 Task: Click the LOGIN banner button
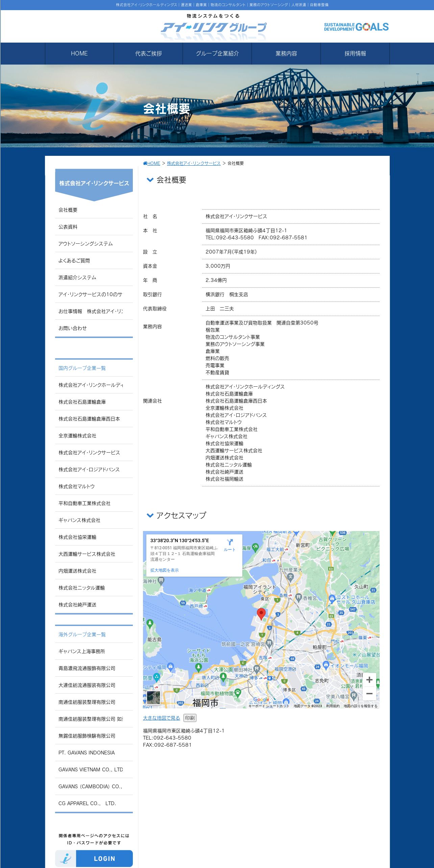[94, 858]
